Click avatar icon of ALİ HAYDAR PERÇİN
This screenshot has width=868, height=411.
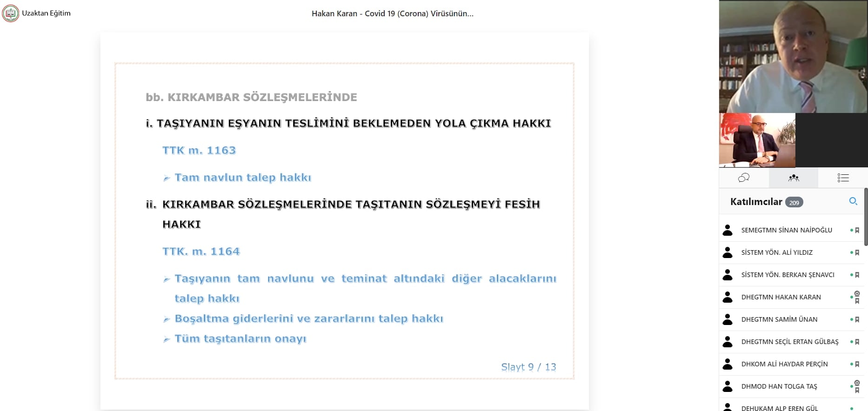coord(728,364)
